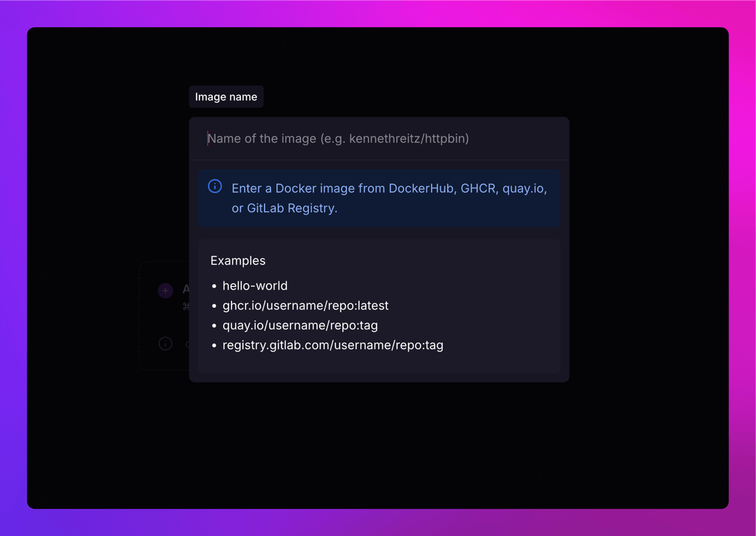Click the plus icon on the faded background card

pyautogui.click(x=165, y=290)
